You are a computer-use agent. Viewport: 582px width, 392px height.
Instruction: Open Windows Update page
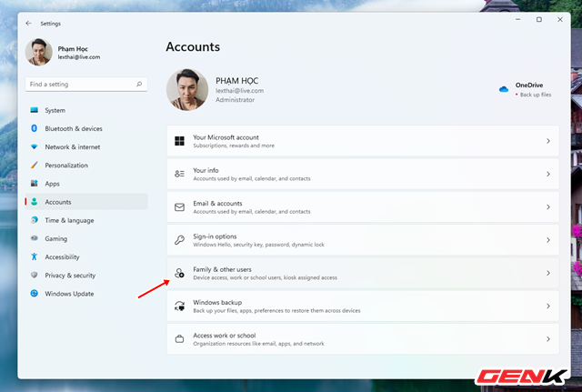86,293
